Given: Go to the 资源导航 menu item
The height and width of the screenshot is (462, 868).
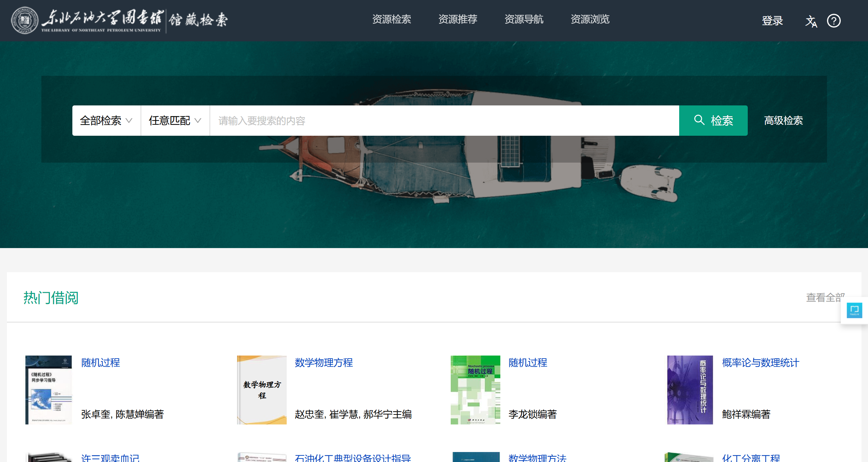Looking at the screenshot, I should click(524, 19).
